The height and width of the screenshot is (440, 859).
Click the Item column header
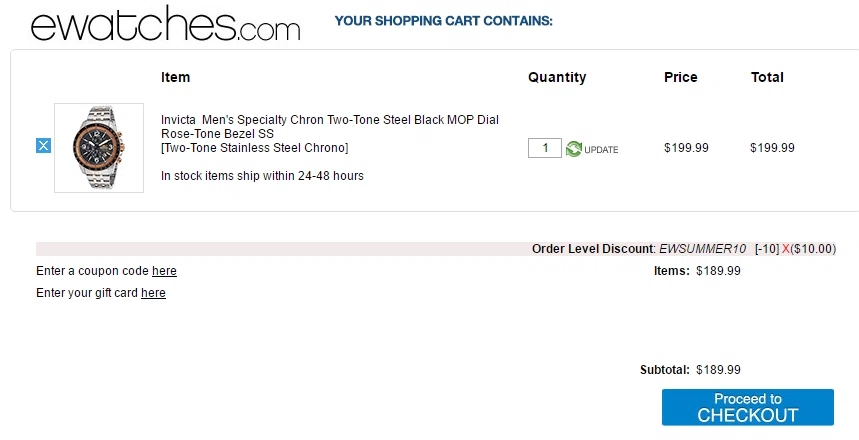(x=175, y=77)
